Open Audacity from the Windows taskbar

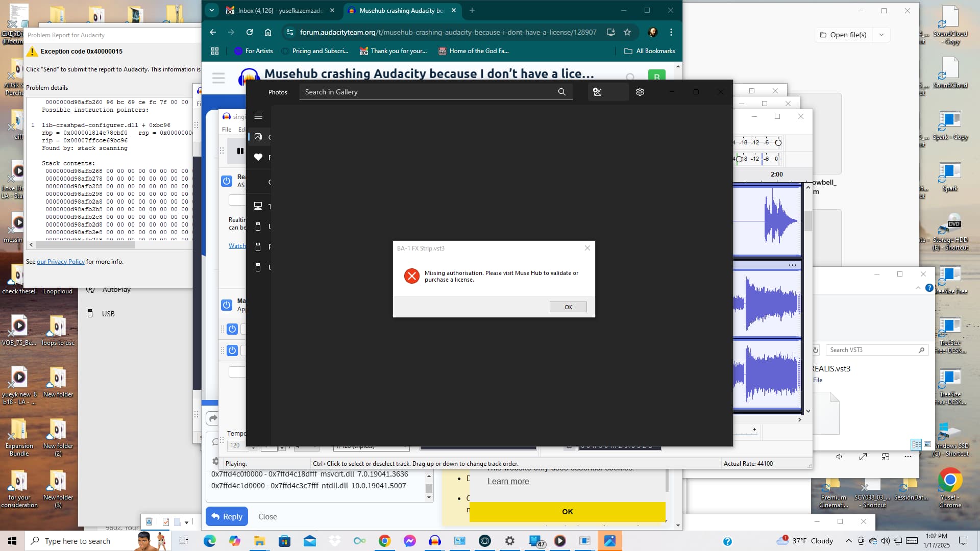[434, 541]
